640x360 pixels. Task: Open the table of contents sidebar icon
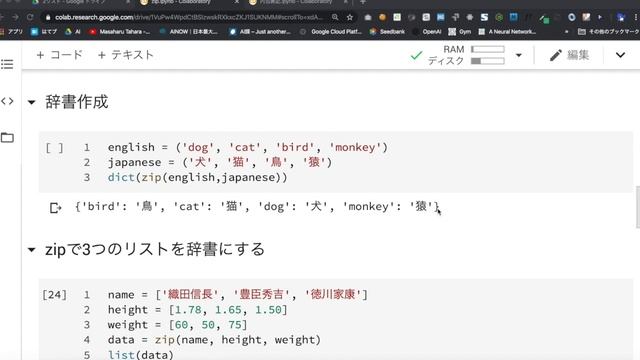(7, 64)
